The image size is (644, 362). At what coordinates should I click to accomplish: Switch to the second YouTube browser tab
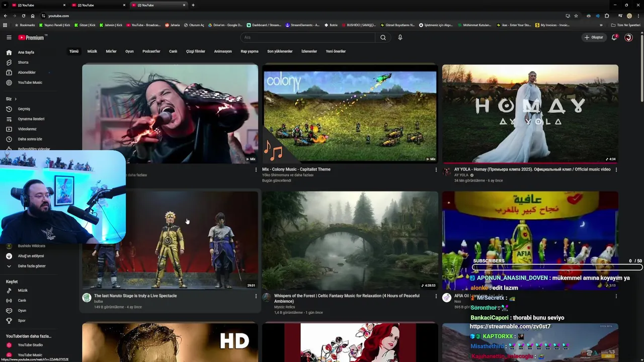98,5
